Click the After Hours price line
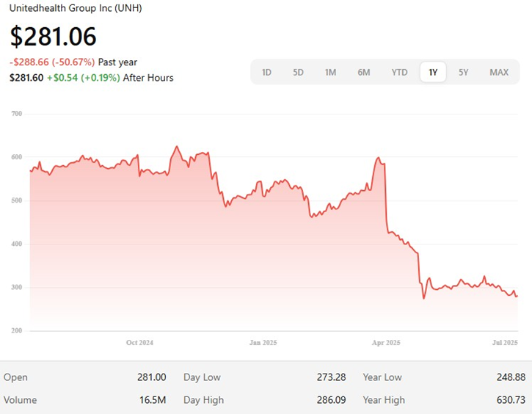This screenshot has width=532, height=414. coord(91,77)
